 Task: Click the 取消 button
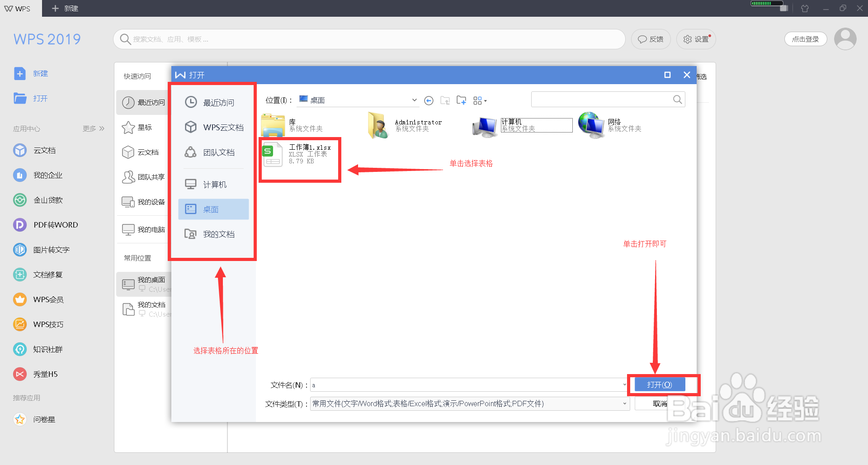tap(660, 403)
